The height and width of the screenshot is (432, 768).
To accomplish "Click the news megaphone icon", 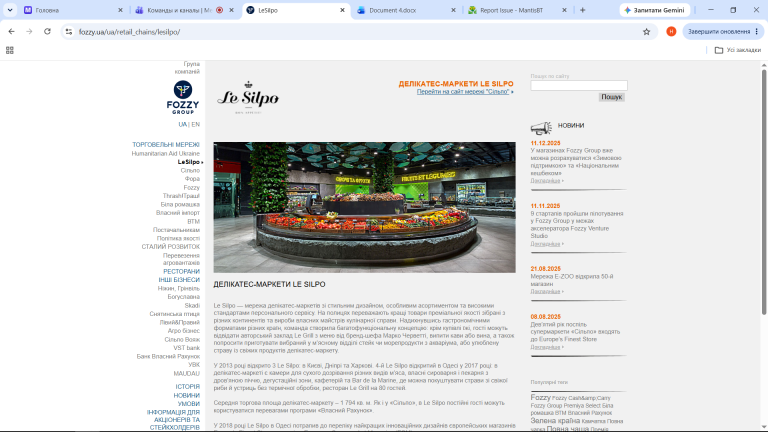I will tap(541, 127).
